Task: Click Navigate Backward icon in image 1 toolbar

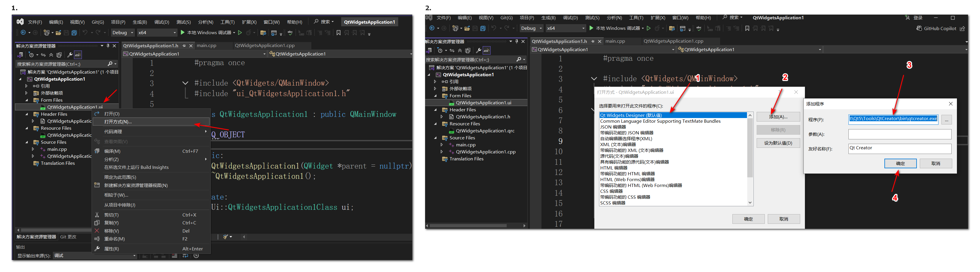Action: click(23, 33)
